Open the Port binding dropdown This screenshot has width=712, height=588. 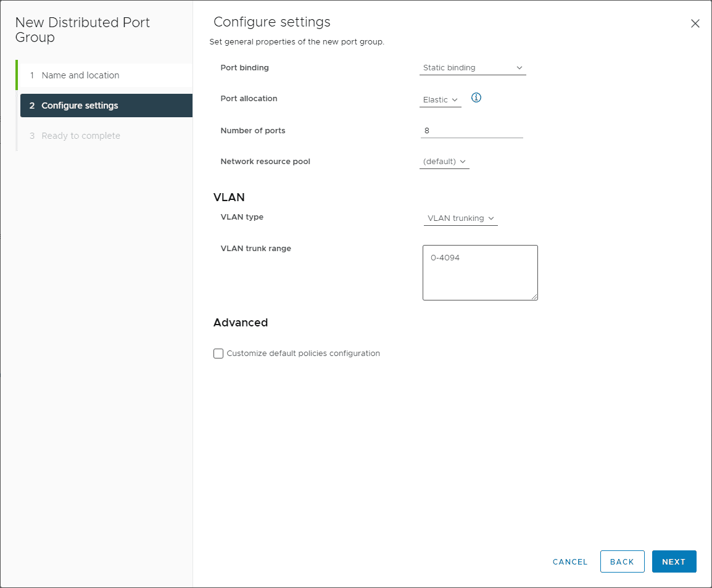coord(472,68)
